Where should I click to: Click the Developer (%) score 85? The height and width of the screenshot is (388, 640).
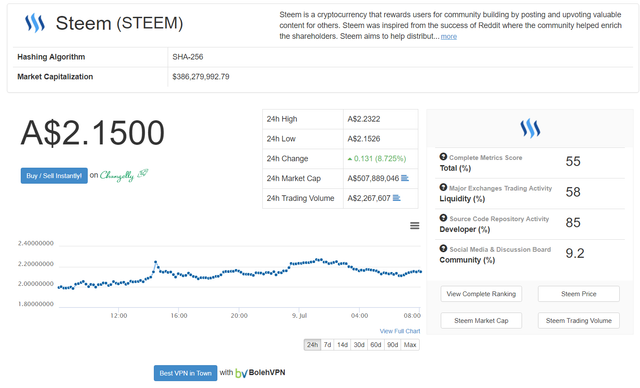click(x=573, y=222)
